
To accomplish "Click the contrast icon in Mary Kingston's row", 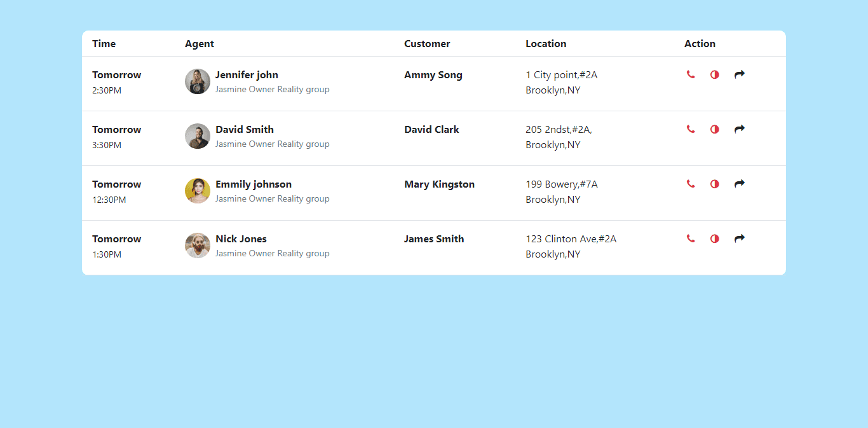I will [714, 184].
